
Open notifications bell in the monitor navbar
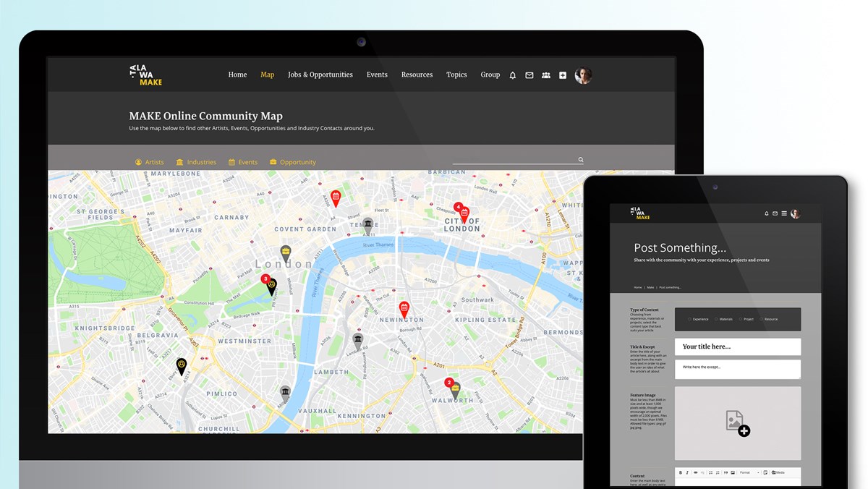pos(513,75)
